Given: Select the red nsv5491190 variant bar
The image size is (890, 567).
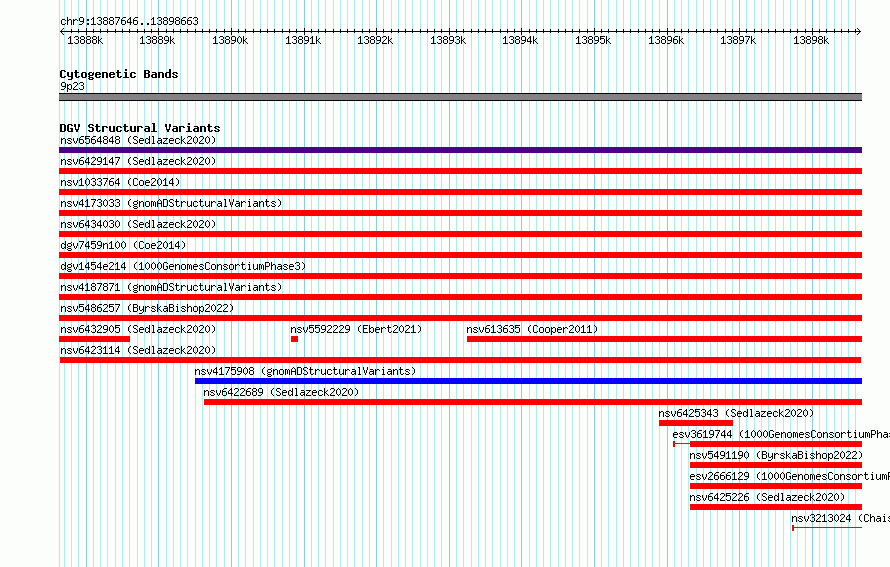Looking at the screenshot, I should click(x=776, y=465).
